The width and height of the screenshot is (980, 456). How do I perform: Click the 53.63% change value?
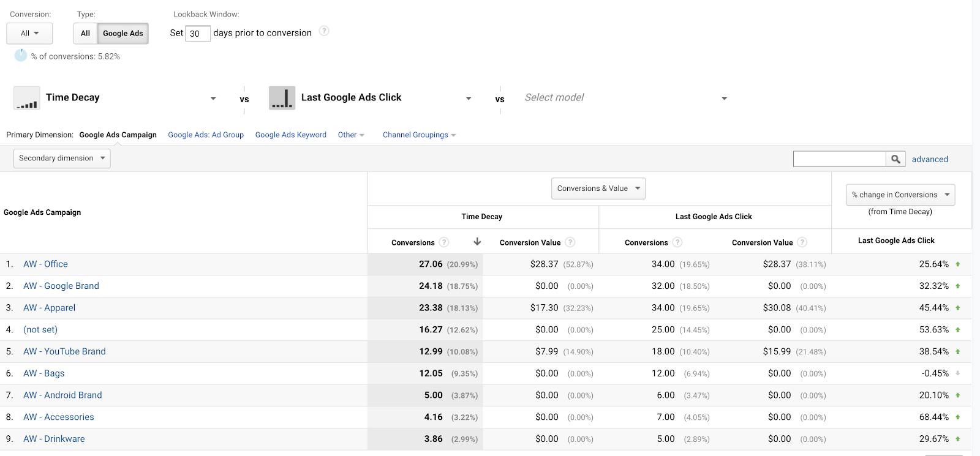coord(934,330)
